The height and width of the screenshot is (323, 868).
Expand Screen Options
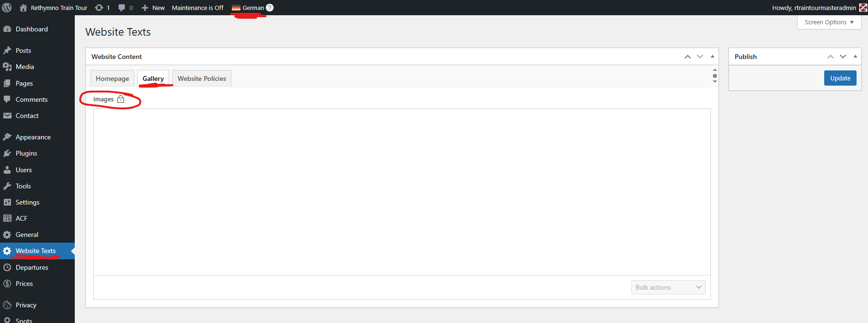tap(829, 22)
